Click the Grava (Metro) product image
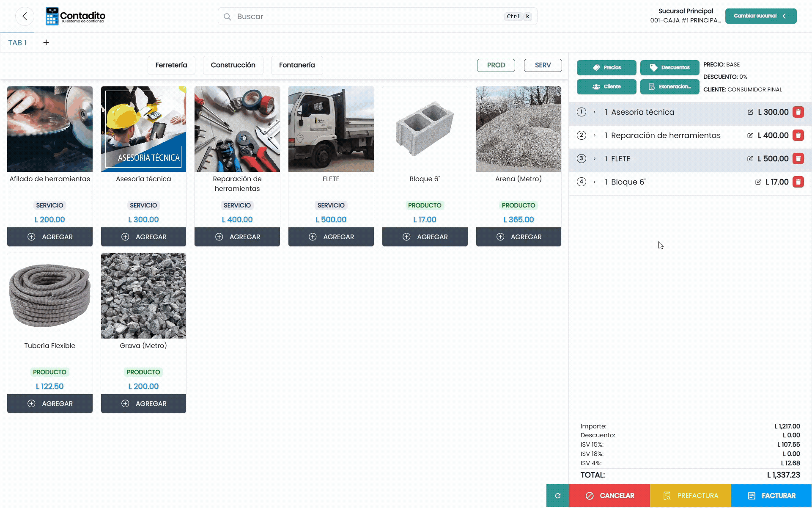The image size is (812, 508). [143, 296]
